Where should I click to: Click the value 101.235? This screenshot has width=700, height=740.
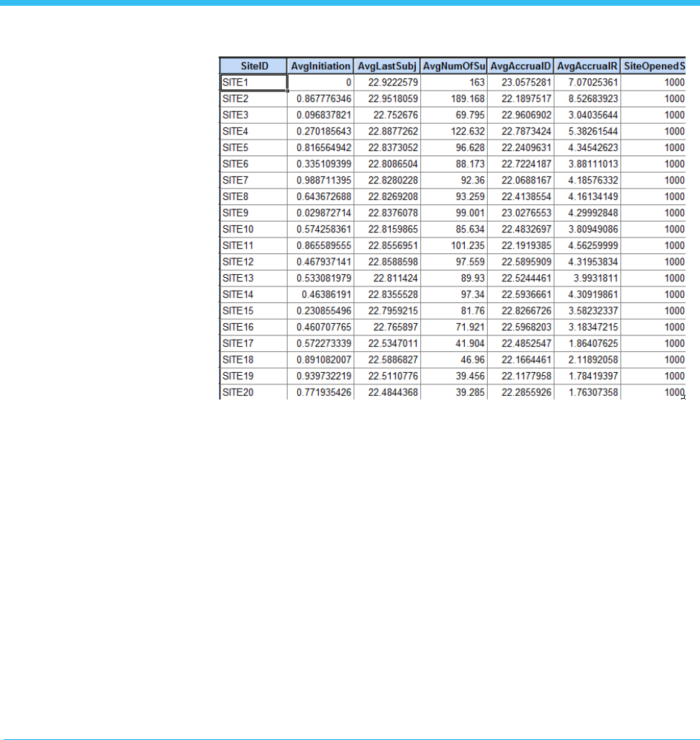[468, 245]
